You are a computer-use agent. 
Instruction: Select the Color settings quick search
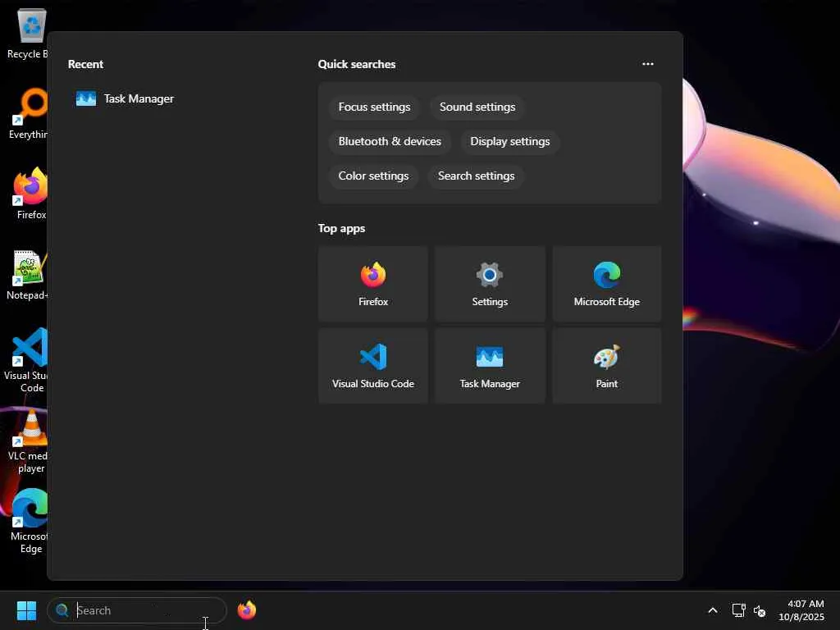tap(373, 176)
